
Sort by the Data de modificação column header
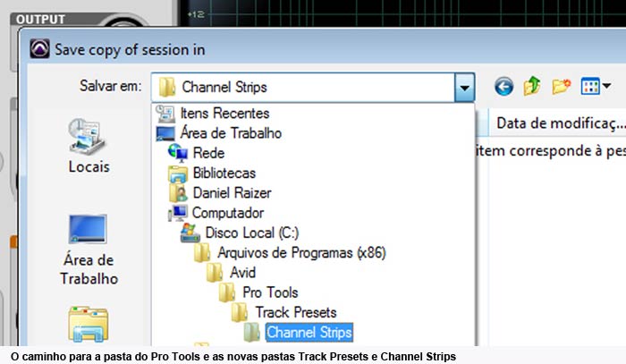[560, 123]
